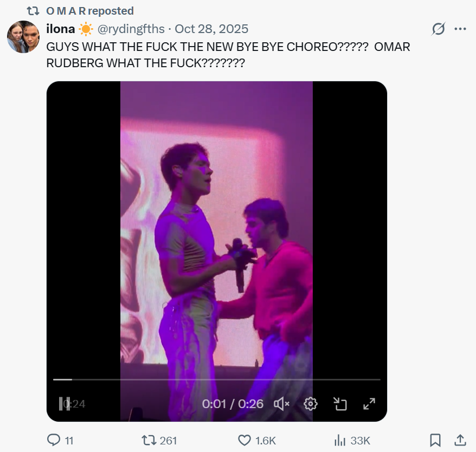Image resolution: width=476 pixels, height=452 pixels.
Task: Like the post with heart icon
Action: [x=245, y=440]
